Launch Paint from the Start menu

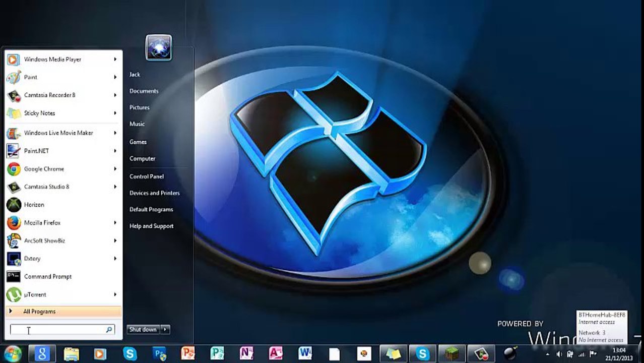click(63, 77)
